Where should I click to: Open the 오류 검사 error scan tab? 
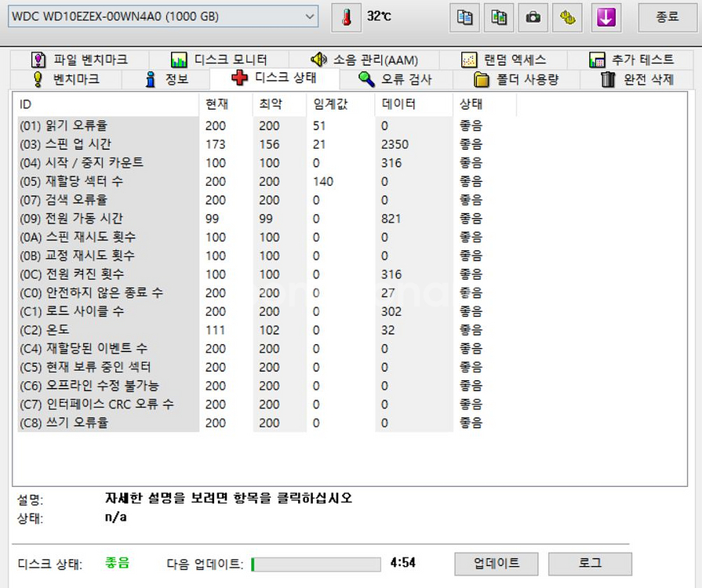395,79
